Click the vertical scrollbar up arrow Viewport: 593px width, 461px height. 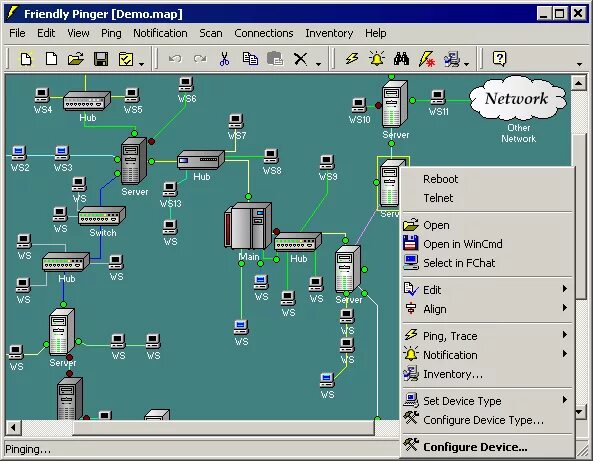click(578, 83)
